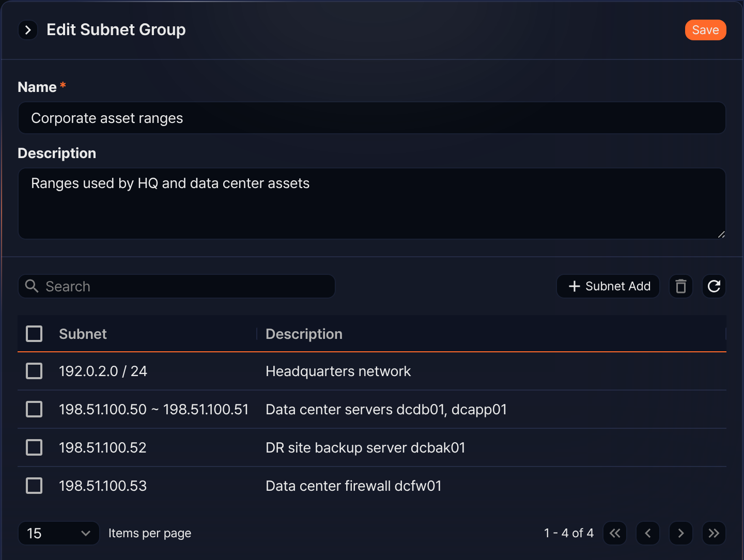
Task: Click the Edit Subnet Group title
Action: tap(116, 30)
